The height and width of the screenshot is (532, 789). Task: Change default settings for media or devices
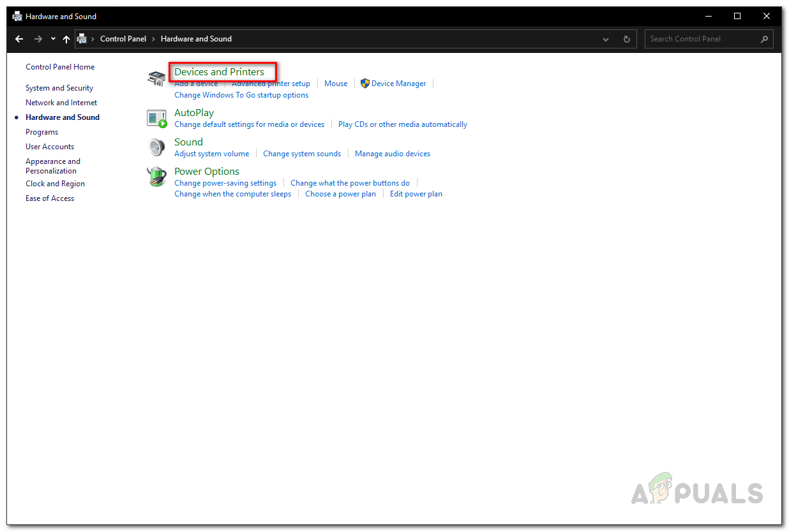click(249, 124)
